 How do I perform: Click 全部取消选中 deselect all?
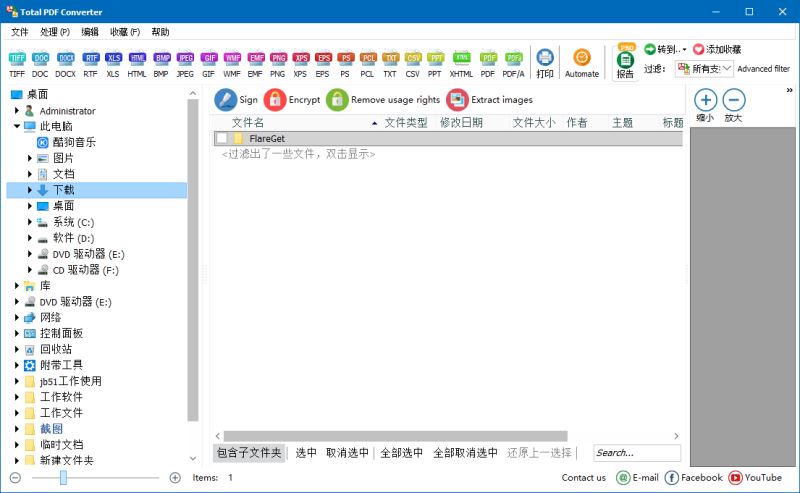click(x=465, y=453)
